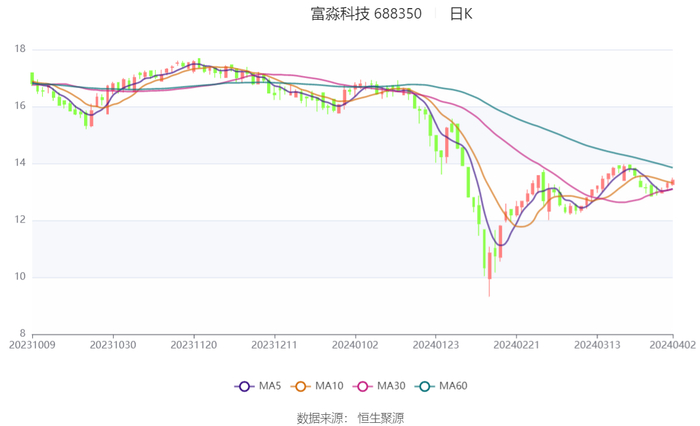Click the 20240102 date axis label

tap(355, 344)
